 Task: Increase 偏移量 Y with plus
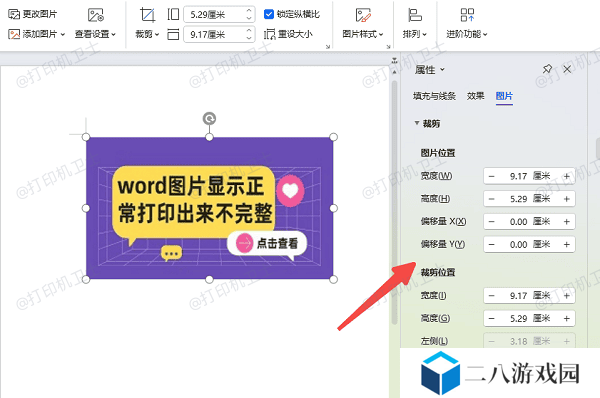coord(567,245)
